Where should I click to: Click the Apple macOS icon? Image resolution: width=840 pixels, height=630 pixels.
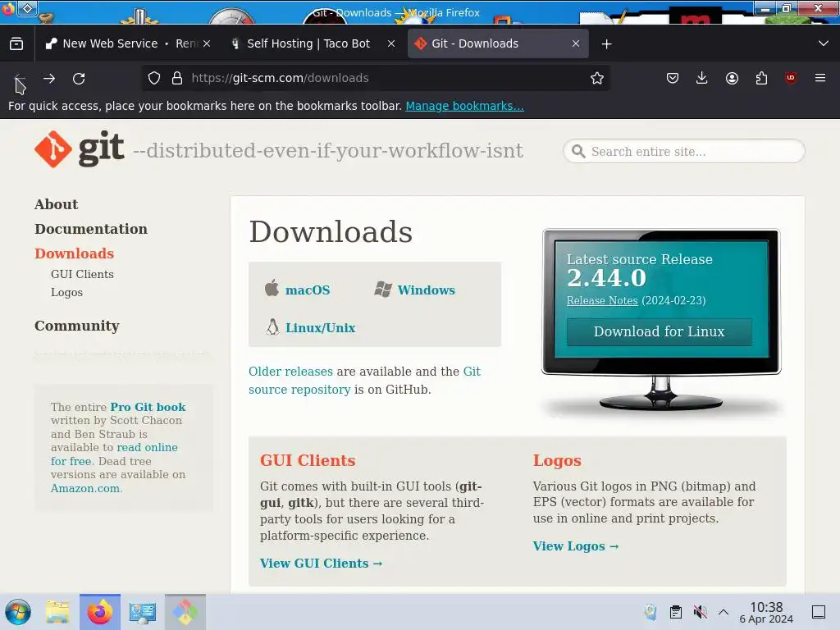272,288
